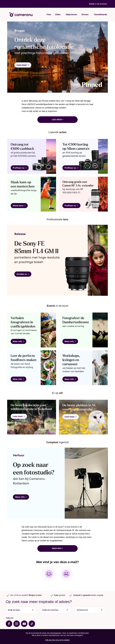Image resolution: width=115 pixels, height=644 pixels.
Task: Open 'Bekijk alle blogs' arrow box
Action: pyautogui.click(x=21, y=610)
